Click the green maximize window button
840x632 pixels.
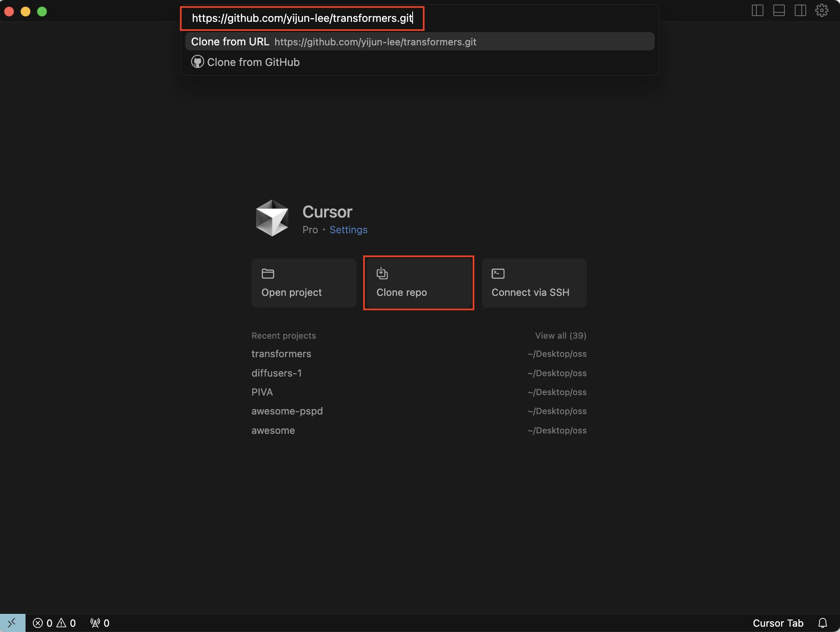(x=42, y=11)
